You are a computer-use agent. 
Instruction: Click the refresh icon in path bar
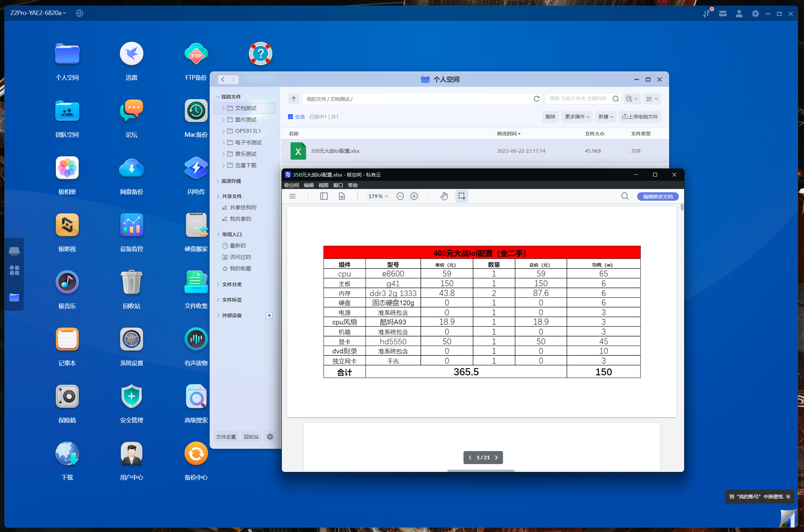pos(537,99)
